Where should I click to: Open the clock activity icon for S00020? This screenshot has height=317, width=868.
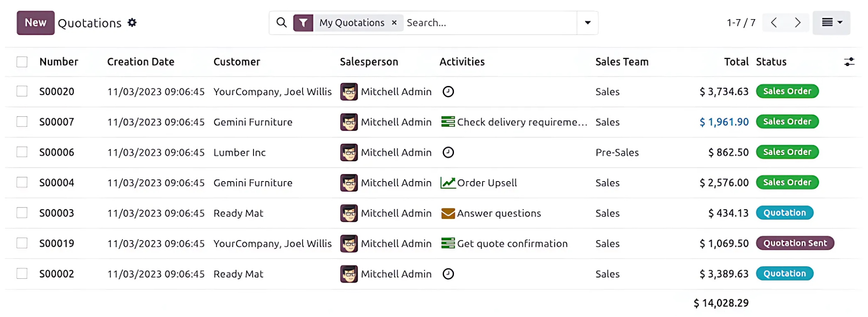[x=448, y=92]
